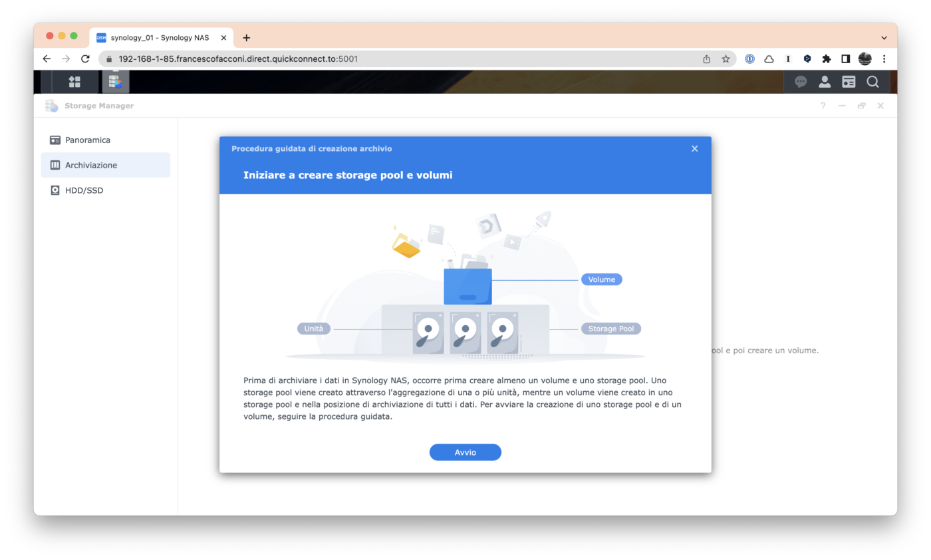Click the wizard heading 'Iniziare a creare storage pool e volumi'

point(348,176)
